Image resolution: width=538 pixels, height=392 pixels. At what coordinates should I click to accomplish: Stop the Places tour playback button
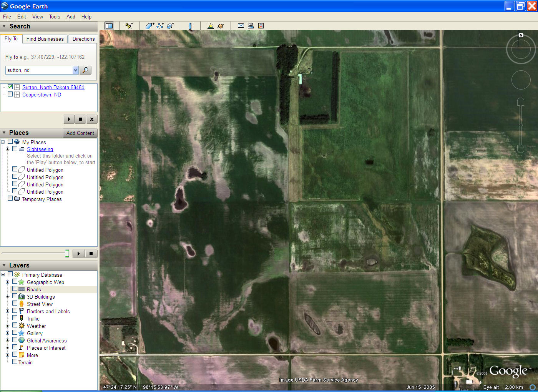point(91,254)
